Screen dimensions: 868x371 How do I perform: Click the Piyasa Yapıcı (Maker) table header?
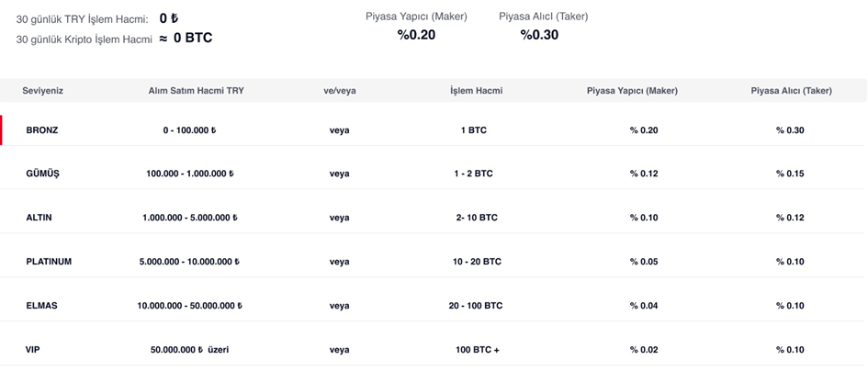point(632,91)
